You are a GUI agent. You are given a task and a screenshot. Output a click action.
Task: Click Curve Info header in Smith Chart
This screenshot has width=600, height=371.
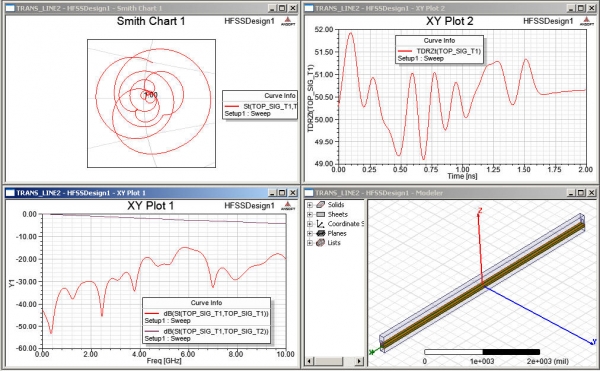pos(280,96)
